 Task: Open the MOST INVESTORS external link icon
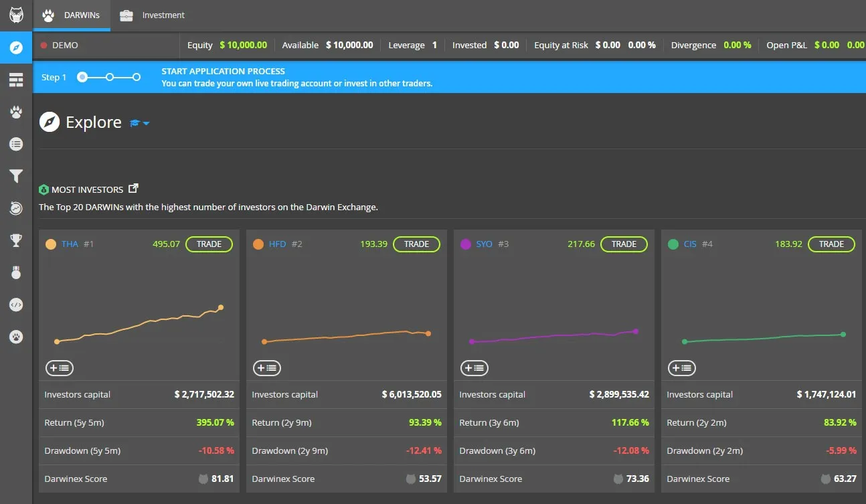point(133,188)
